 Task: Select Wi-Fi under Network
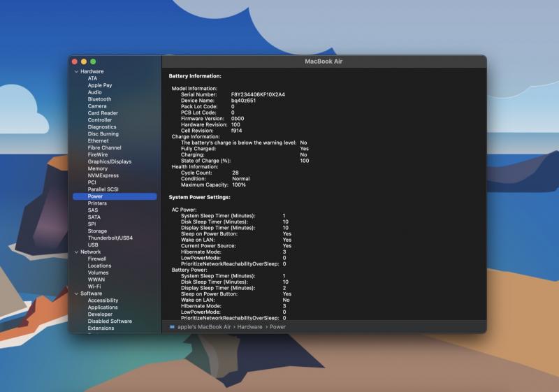[x=94, y=287]
